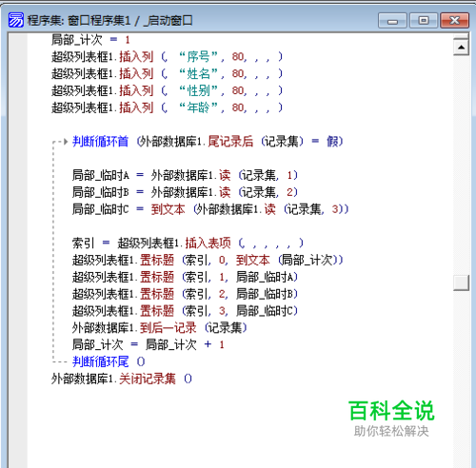The height and width of the screenshot is (468, 476).
Task: Select the 插入列 line with "性别"
Action: (x=167, y=91)
